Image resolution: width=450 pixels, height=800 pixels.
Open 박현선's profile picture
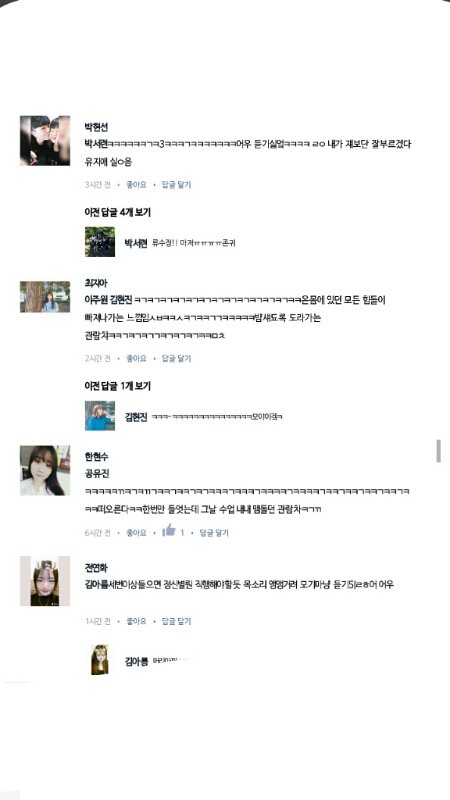coord(45,140)
